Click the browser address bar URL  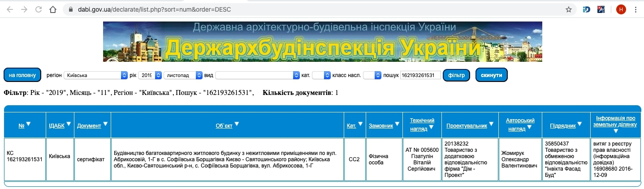click(154, 9)
